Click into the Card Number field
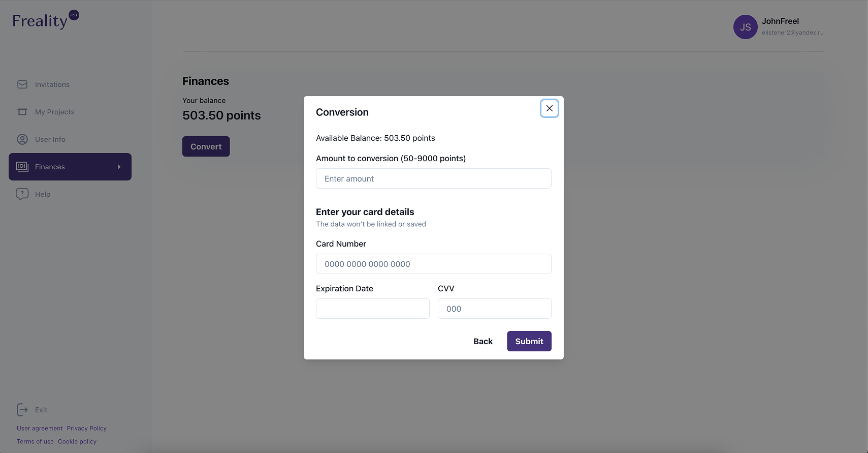The image size is (868, 453). point(433,264)
